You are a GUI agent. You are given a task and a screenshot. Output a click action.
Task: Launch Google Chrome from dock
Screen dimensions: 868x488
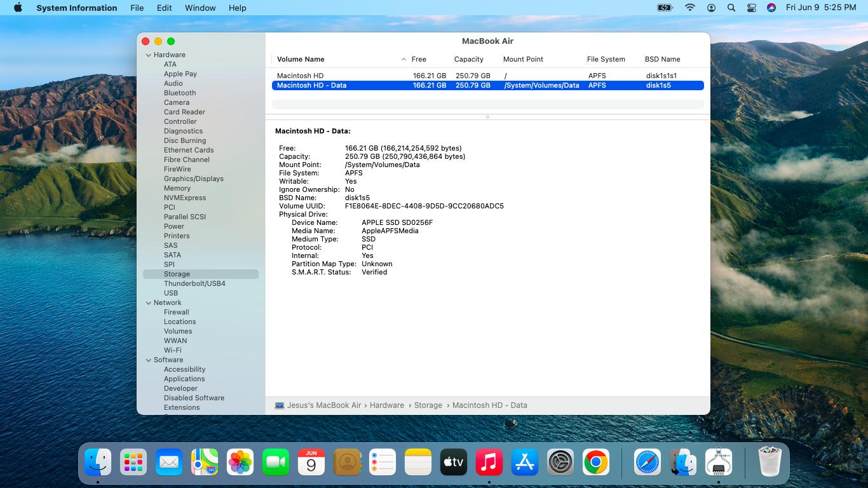tap(596, 463)
